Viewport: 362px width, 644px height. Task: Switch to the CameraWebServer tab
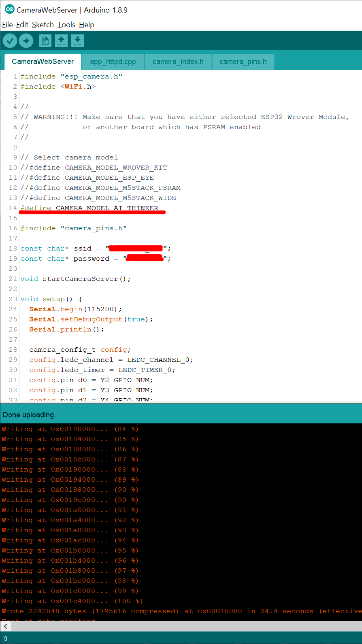43,62
